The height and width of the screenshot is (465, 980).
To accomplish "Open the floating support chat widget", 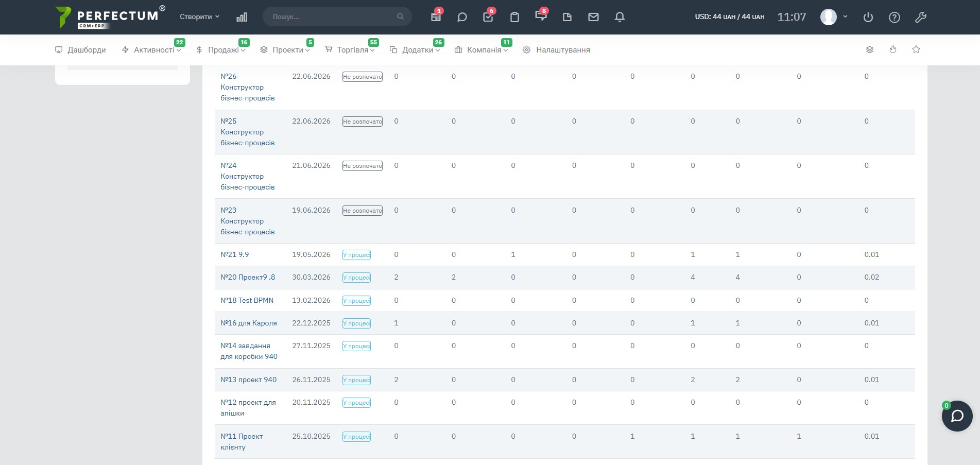I will coord(957,416).
